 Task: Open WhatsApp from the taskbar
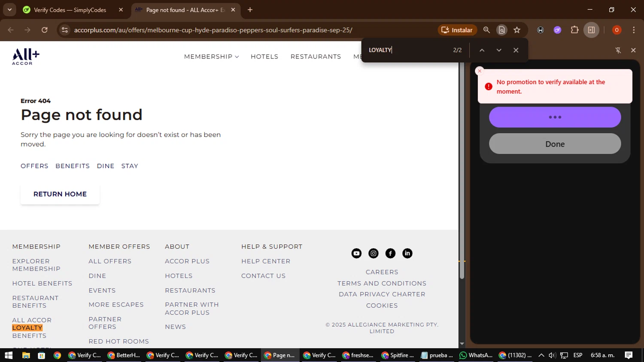(476, 355)
